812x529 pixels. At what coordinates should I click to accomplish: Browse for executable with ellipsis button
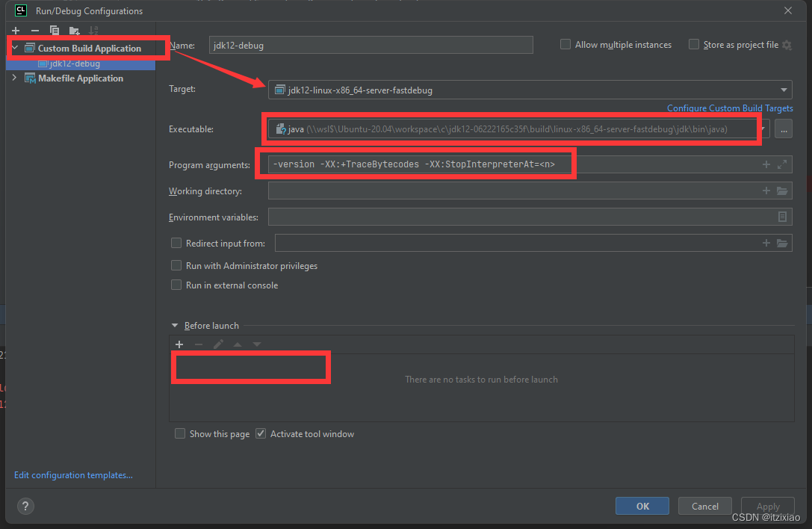(x=784, y=129)
